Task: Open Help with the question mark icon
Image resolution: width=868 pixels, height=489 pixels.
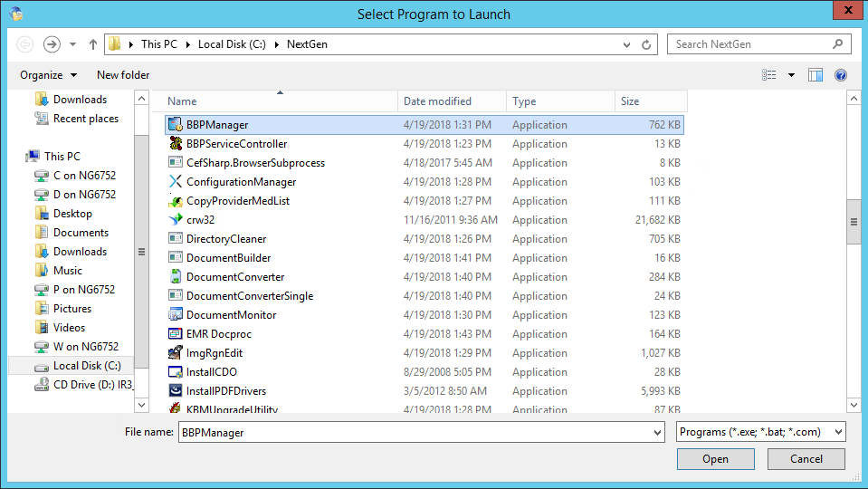Action: coord(840,75)
